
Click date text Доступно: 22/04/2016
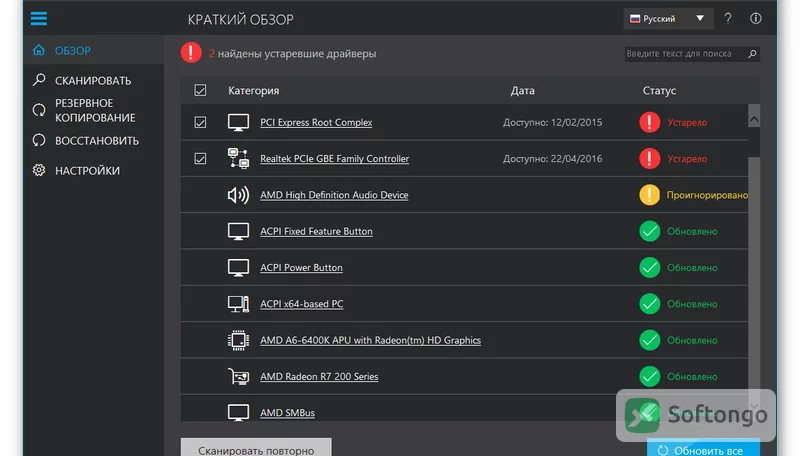[553, 159]
